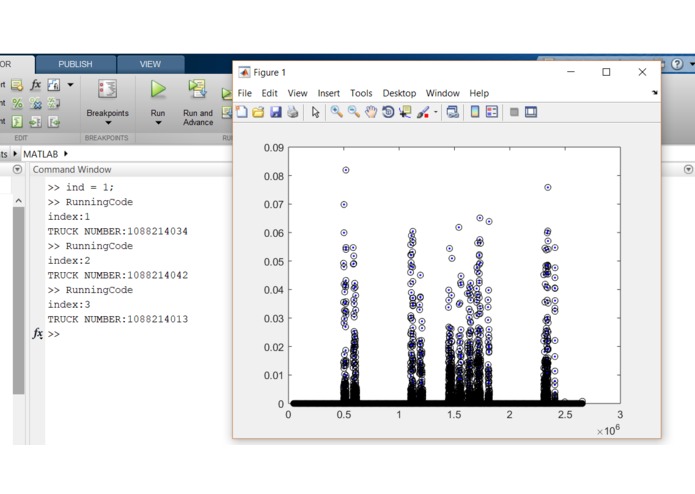Expand the arrow after MATLAB path folder

tap(66, 153)
